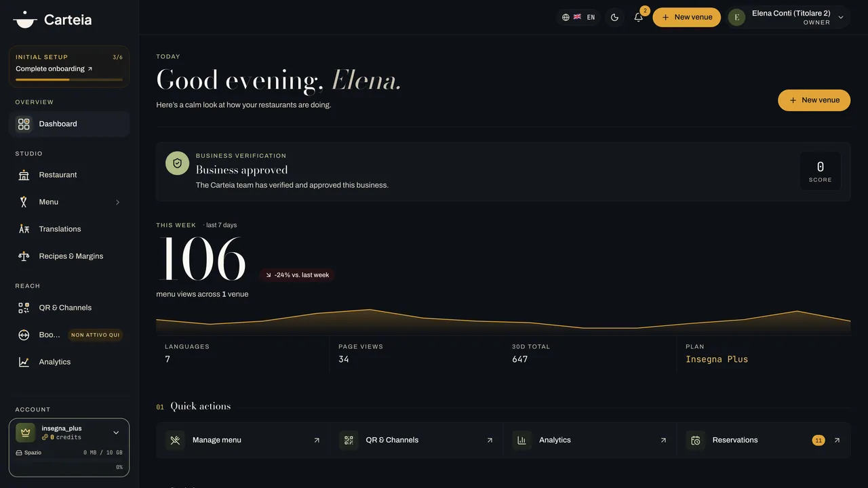
Task: Click the Manage menu quick action icon
Action: [x=175, y=441]
